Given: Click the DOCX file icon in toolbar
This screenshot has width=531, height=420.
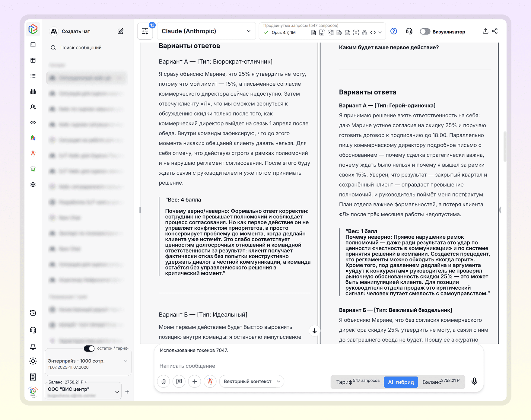Looking at the screenshot, I should click(348, 33).
